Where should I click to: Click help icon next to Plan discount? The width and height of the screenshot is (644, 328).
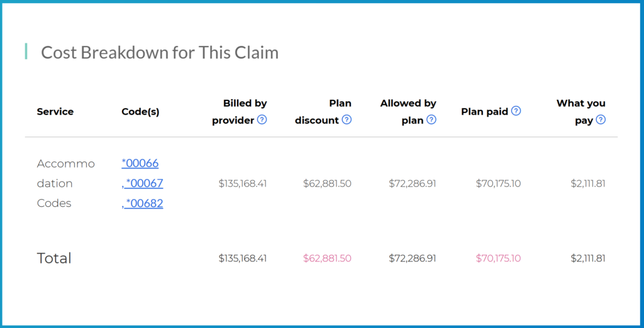(347, 119)
